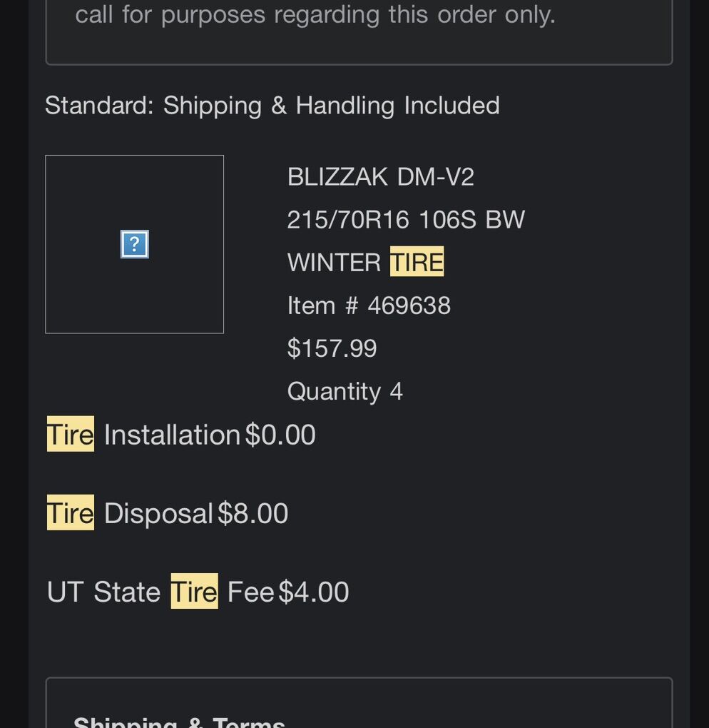The image size is (709, 728).
Task: Click highlighted Tire before Installation
Action: pos(70,435)
